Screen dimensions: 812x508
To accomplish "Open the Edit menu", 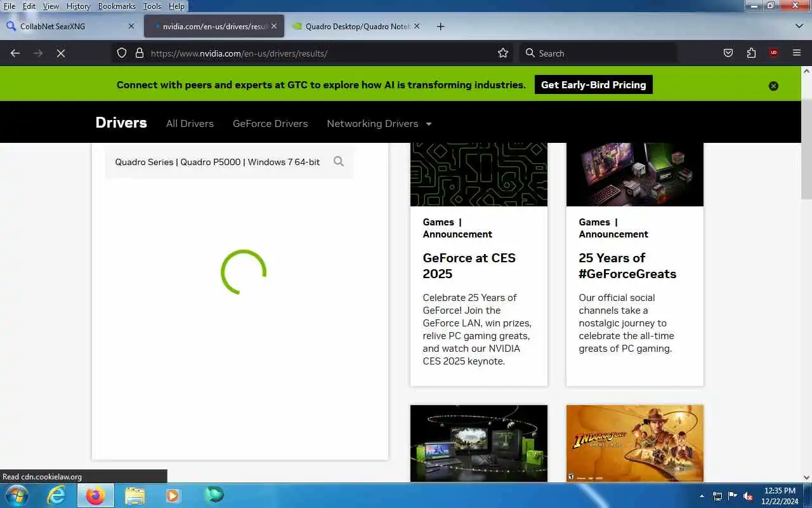I will point(29,6).
